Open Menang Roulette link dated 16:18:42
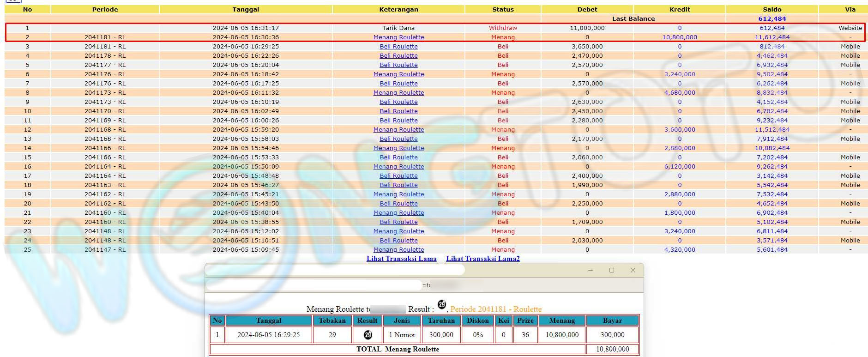Viewport: 868px width, 357px height. coord(398,74)
